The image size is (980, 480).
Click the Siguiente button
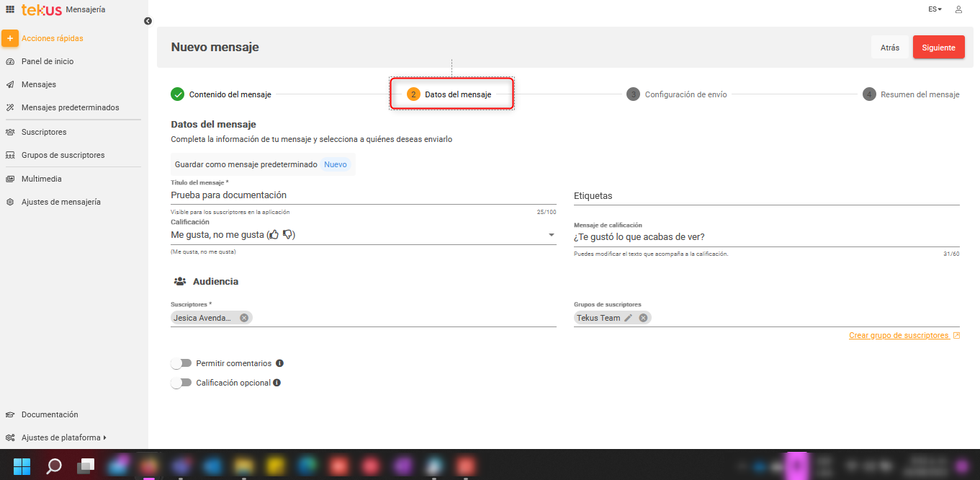[x=938, y=48]
